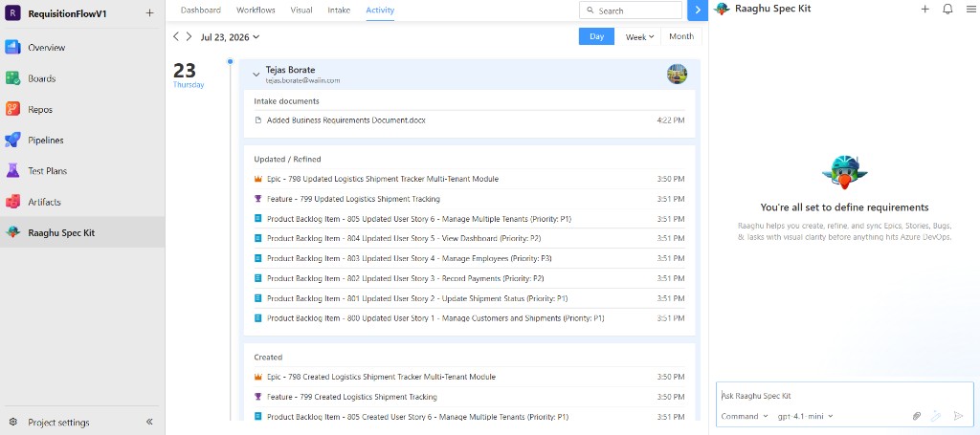Open the Artifacts hub
The width and height of the screenshot is (980, 435).
click(82, 203)
